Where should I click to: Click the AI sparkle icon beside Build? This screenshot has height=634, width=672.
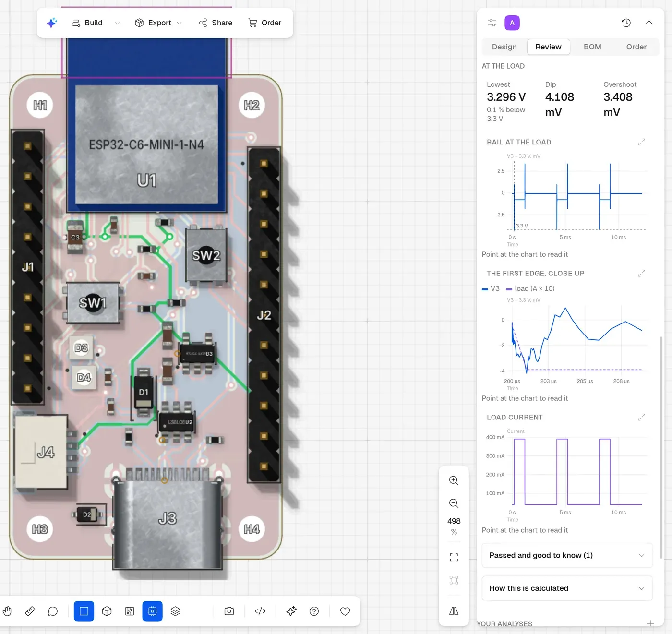click(52, 23)
